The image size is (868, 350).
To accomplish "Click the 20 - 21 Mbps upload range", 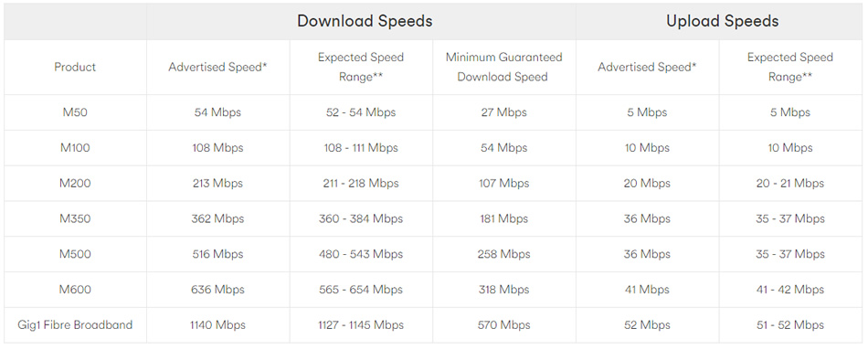I will (790, 184).
